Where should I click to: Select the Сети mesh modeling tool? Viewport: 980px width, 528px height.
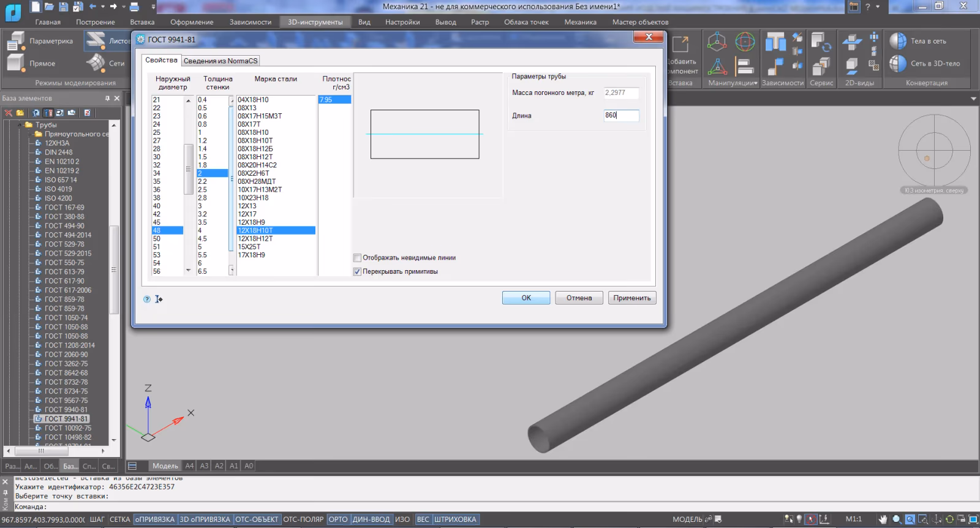[106, 63]
